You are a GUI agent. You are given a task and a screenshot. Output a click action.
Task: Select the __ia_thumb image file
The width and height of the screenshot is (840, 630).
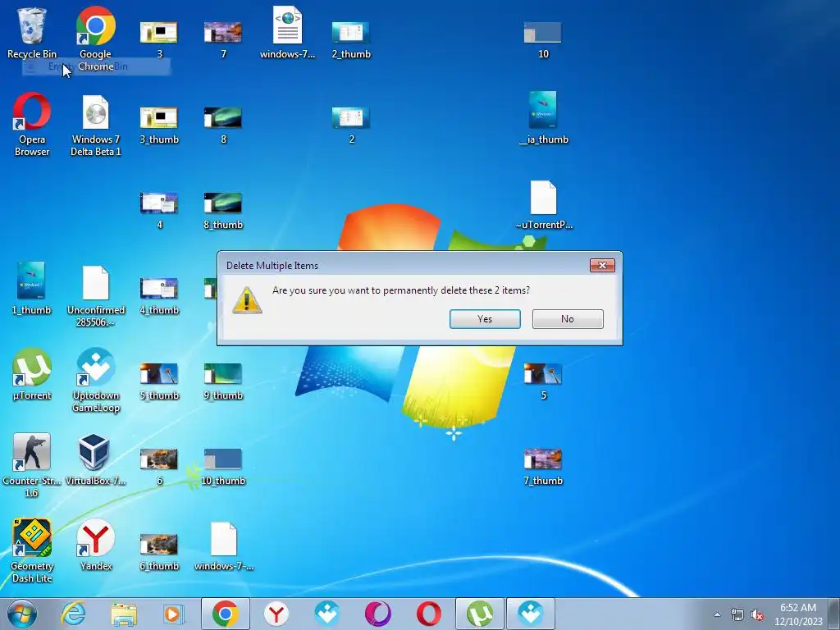click(x=544, y=118)
